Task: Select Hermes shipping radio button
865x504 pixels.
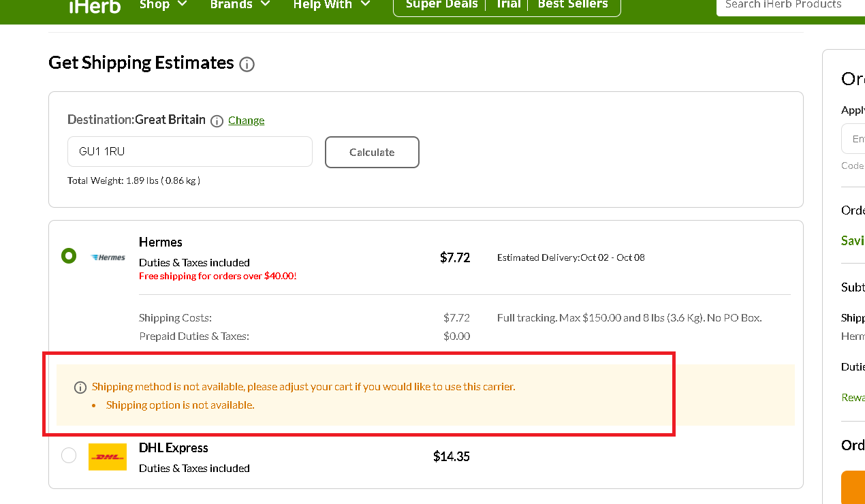Action: (x=69, y=256)
